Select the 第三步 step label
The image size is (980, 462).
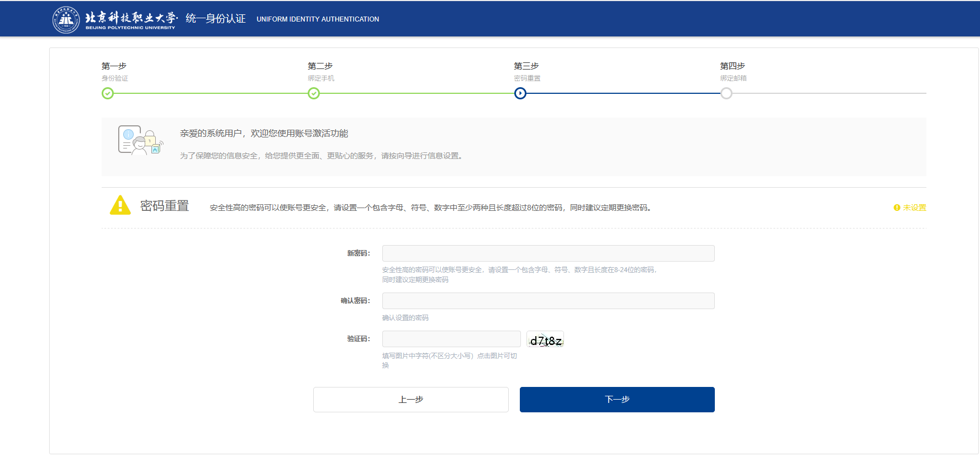(526, 66)
